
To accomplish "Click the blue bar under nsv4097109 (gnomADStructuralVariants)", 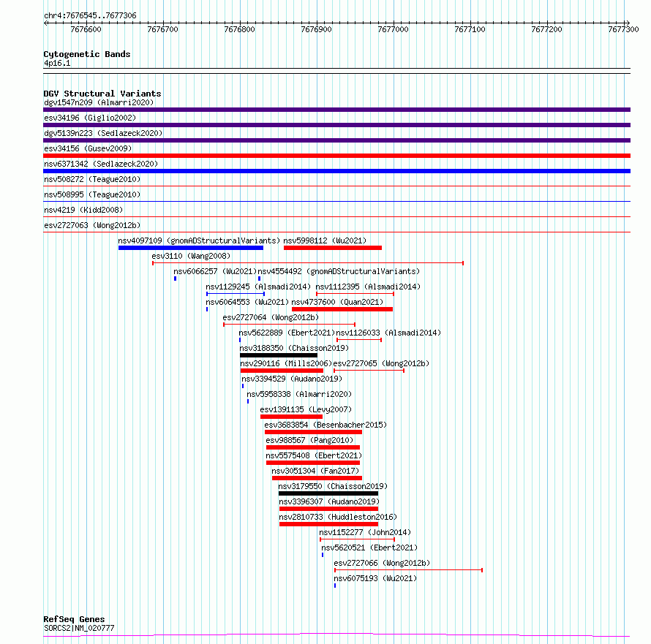I will pyautogui.click(x=191, y=248).
